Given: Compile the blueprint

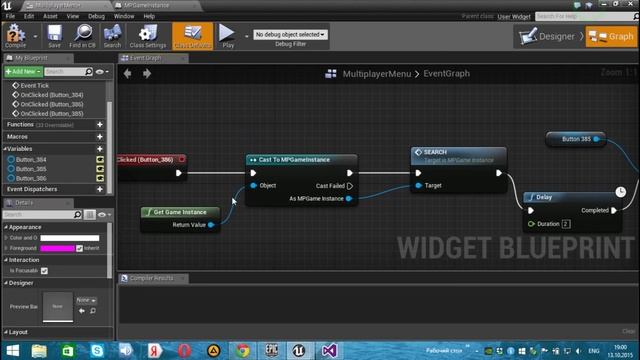Looking at the screenshot, I should click(16, 36).
